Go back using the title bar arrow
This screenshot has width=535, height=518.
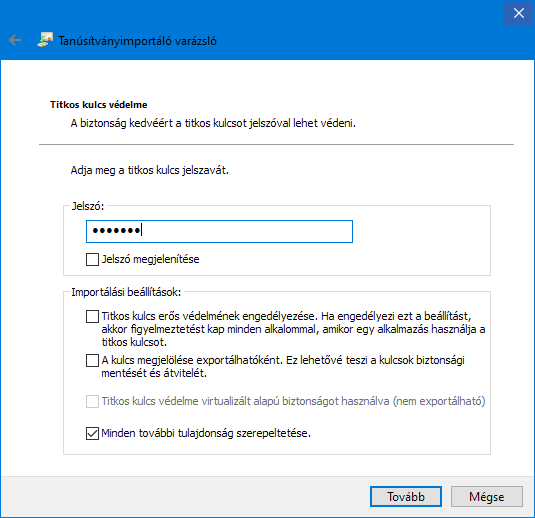pos(15,41)
